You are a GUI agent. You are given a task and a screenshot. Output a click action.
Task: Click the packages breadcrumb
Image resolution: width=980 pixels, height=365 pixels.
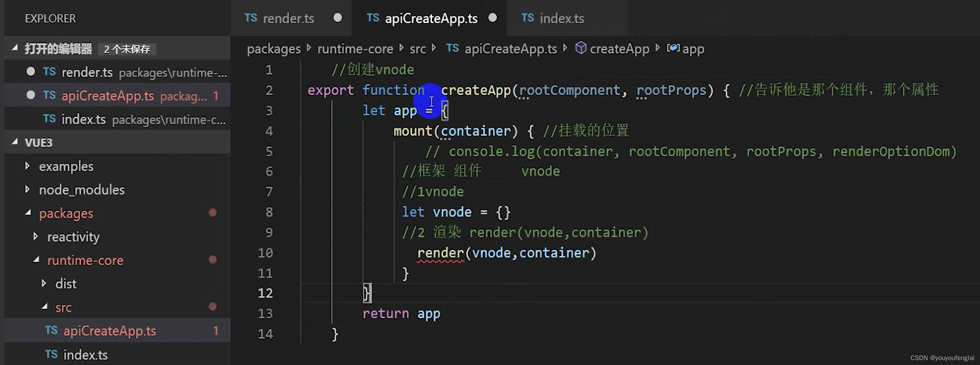pyautogui.click(x=274, y=49)
